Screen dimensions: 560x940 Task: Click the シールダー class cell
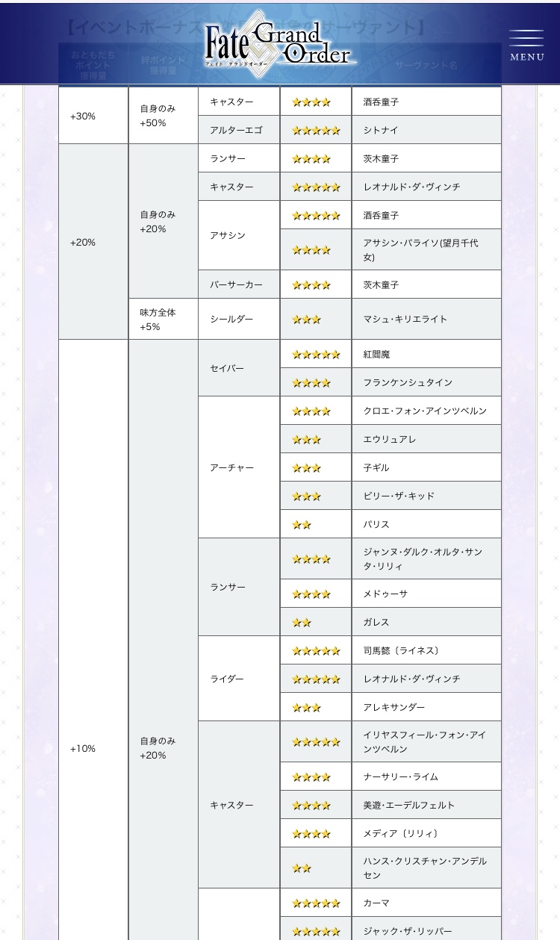(231, 319)
